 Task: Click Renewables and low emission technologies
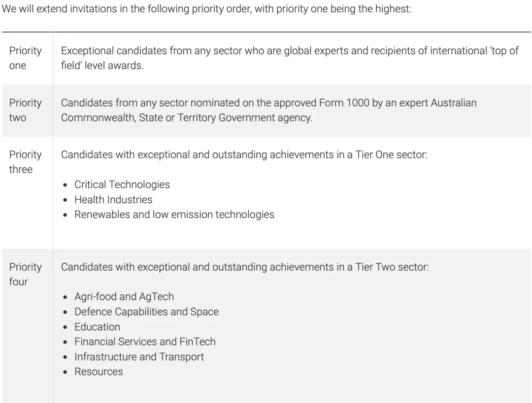click(174, 215)
